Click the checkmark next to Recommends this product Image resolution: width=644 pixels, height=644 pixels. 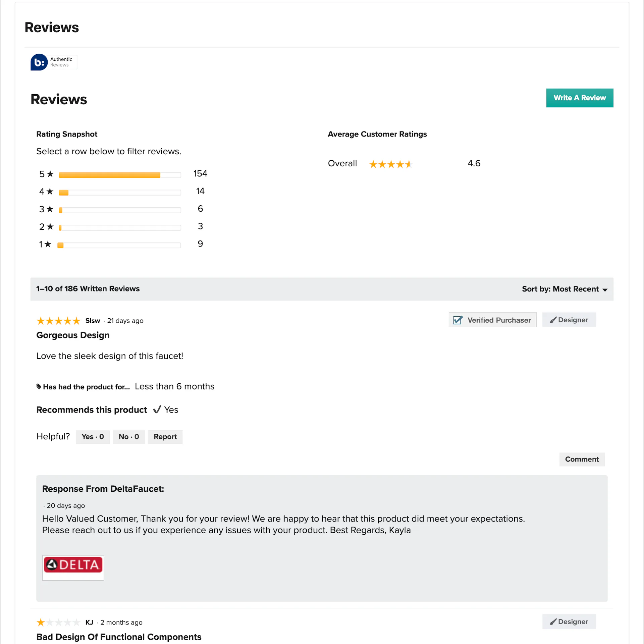coord(157,410)
